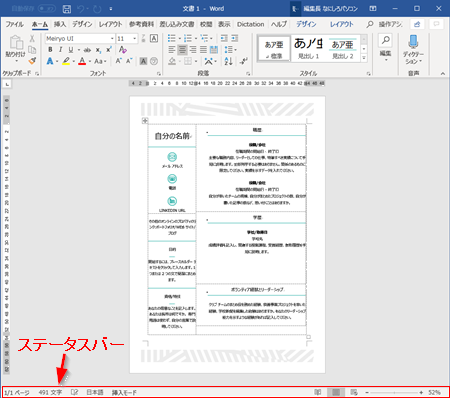Image resolution: width=450 pixels, height=398 pixels.
Task: Open the bullet list tool
Action: tap(172, 38)
